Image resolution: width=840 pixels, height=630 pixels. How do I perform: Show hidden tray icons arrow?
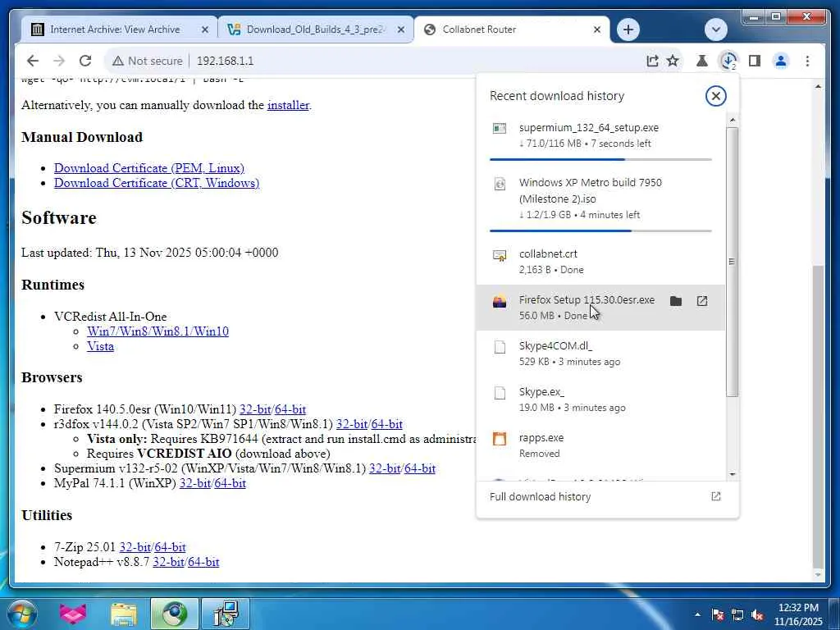coord(697,614)
